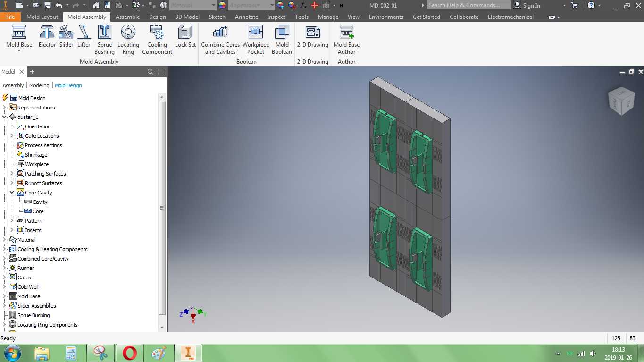This screenshot has height=362, width=644.
Task: Open the Mold Base dropdown arrow
Action: point(19,51)
